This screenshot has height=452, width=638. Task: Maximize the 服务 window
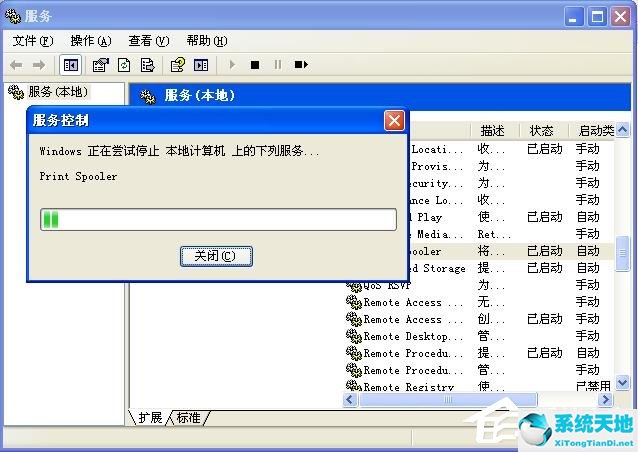pos(597,17)
